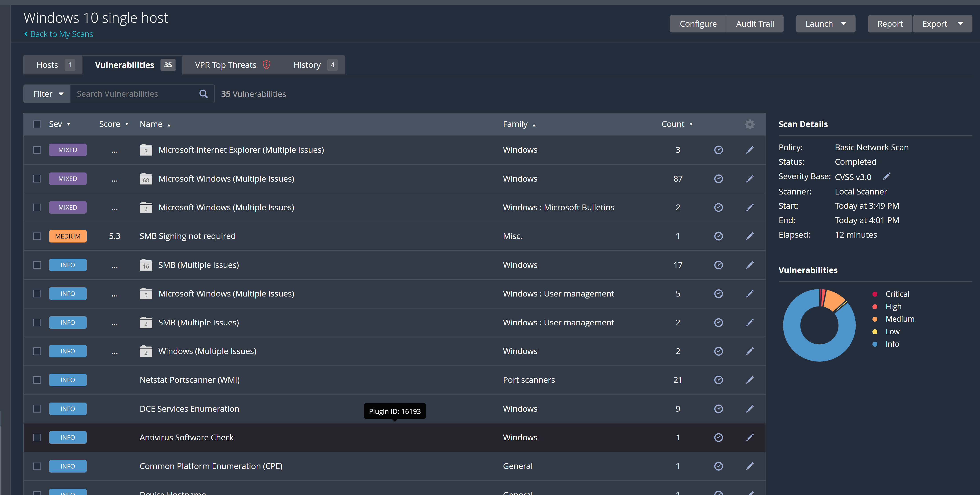Click edit pencil for DCE Services Enumeration

coord(750,409)
